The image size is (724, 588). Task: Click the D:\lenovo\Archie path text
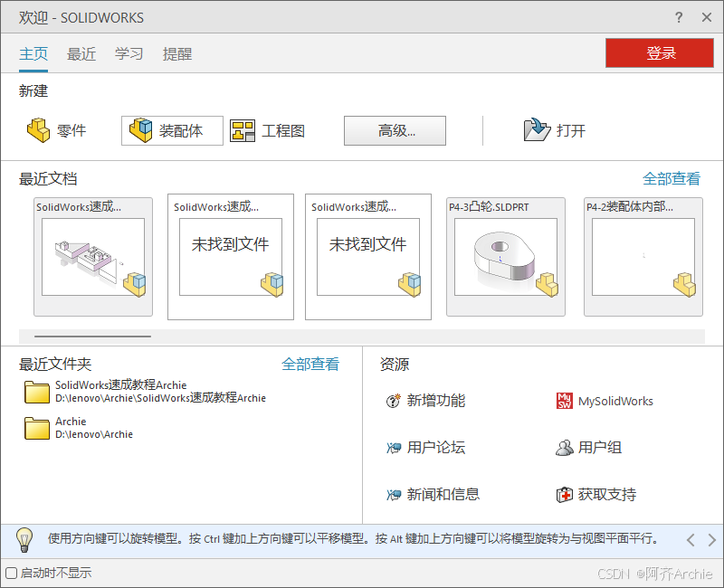(x=94, y=434)
